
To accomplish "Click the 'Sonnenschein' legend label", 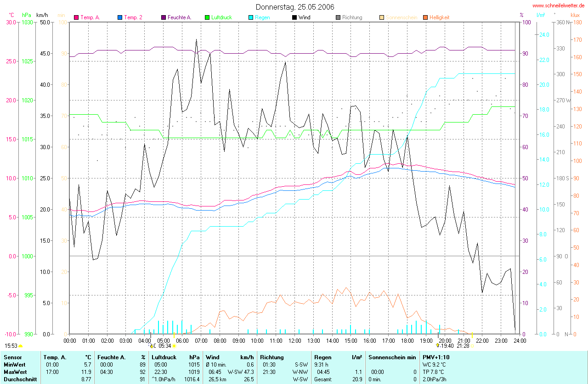I will pyautogui.click(x=401, y=17).
